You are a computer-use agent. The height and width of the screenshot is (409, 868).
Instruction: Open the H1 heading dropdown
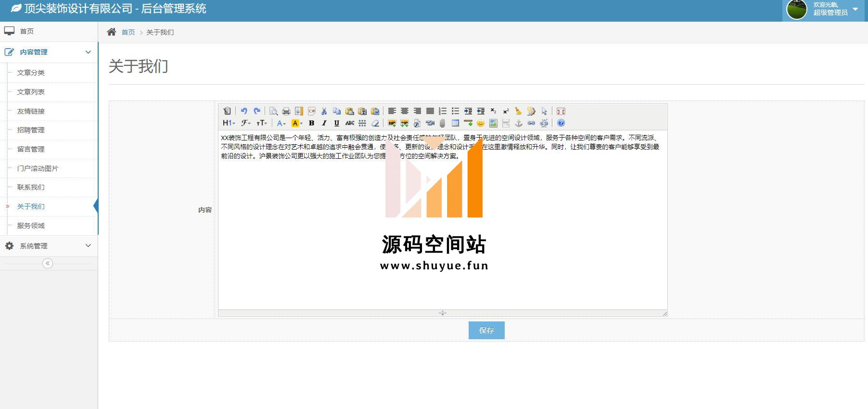pos(229,123)
